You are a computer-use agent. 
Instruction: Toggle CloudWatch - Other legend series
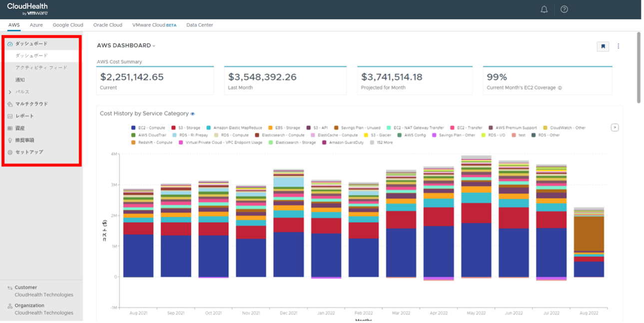(x=564, y=128)
